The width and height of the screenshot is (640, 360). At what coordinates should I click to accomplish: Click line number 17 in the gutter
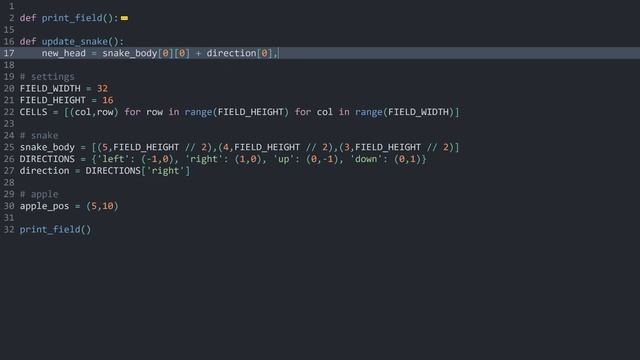[x=9, y=53]
